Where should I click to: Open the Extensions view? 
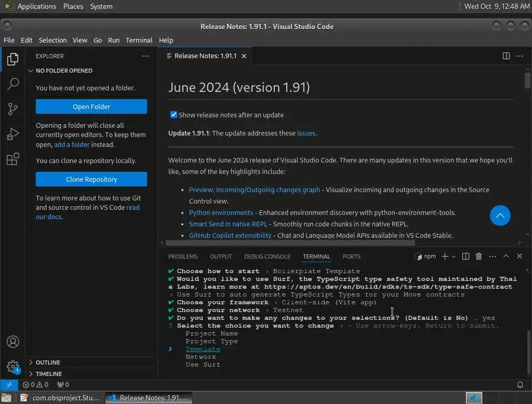click(x=12, y=159)
